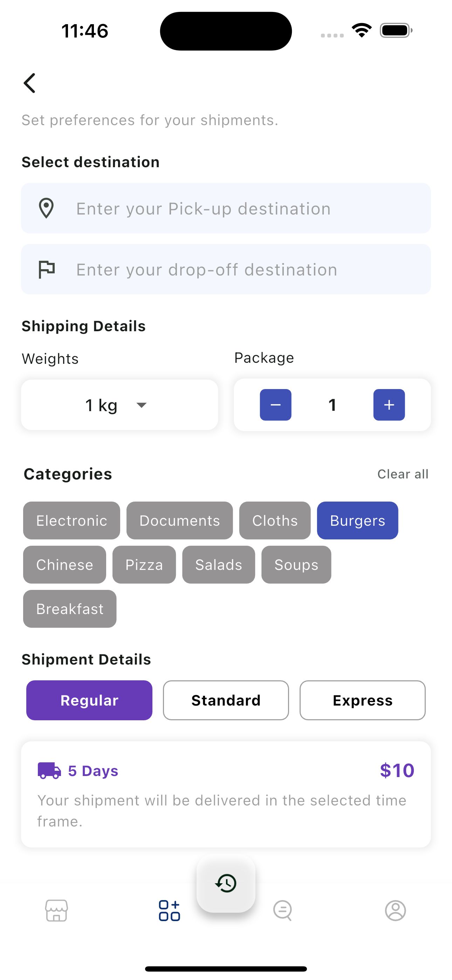Toggle the Burgers category chip

pos(357,520)
